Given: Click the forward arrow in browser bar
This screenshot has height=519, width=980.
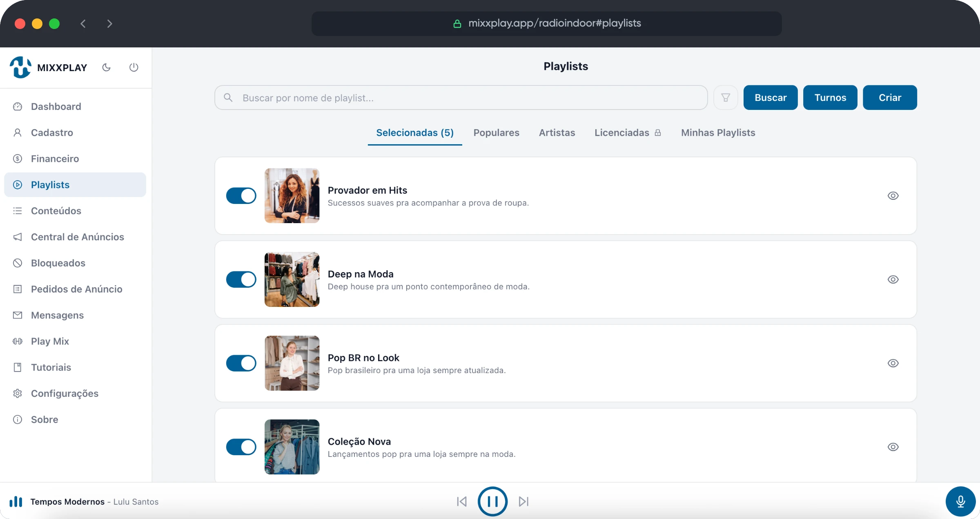Looking at the screenshot, I should tap(109, 24).
